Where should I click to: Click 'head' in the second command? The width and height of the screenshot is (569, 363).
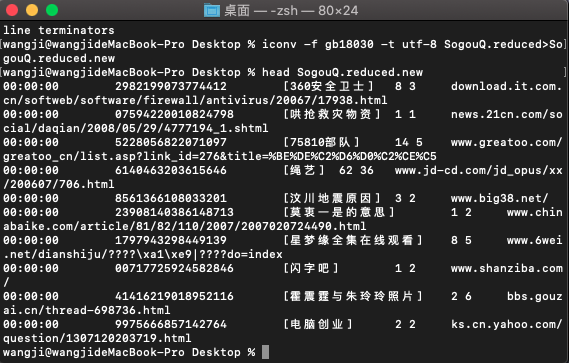click(276, 72)
